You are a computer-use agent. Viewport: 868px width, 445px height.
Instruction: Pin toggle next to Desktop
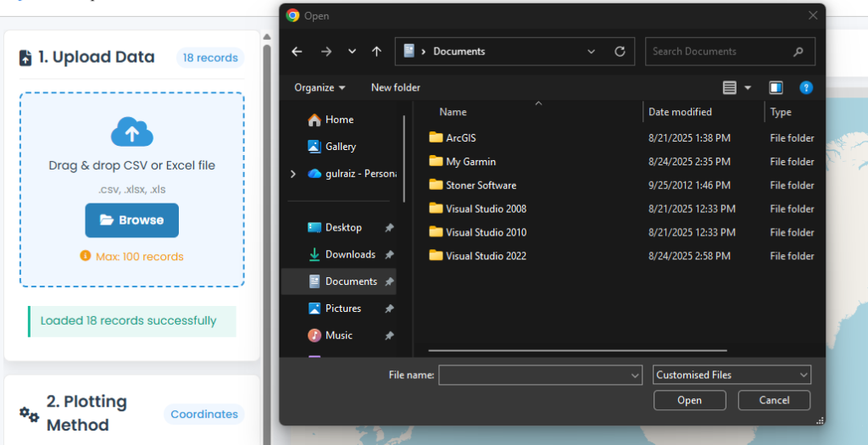(389, 228)
